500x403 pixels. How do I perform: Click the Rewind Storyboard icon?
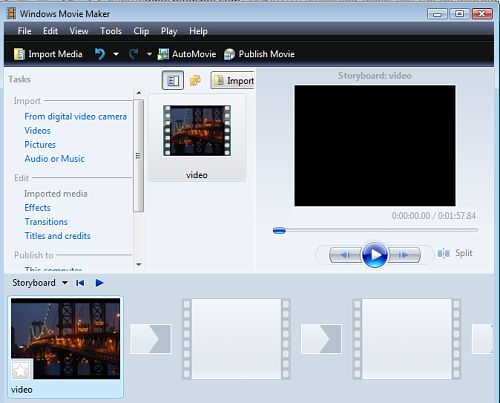(80, 283)
